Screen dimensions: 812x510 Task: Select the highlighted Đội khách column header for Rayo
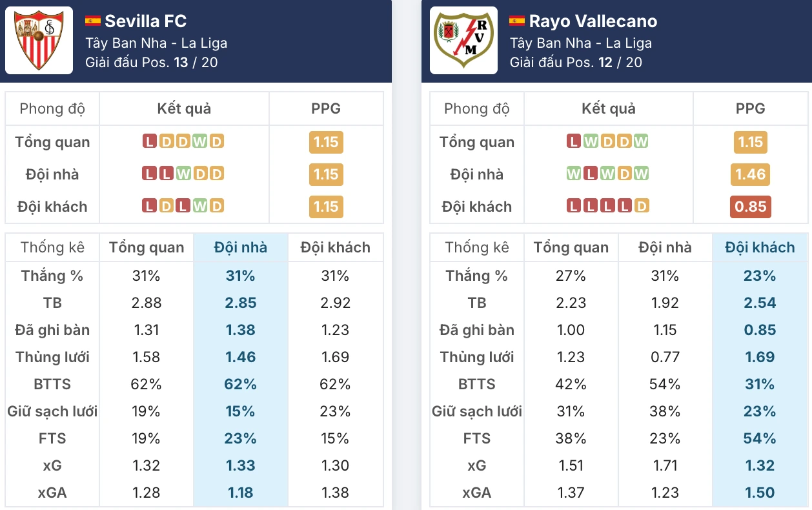pyautogui.click(x=760, y=247)
